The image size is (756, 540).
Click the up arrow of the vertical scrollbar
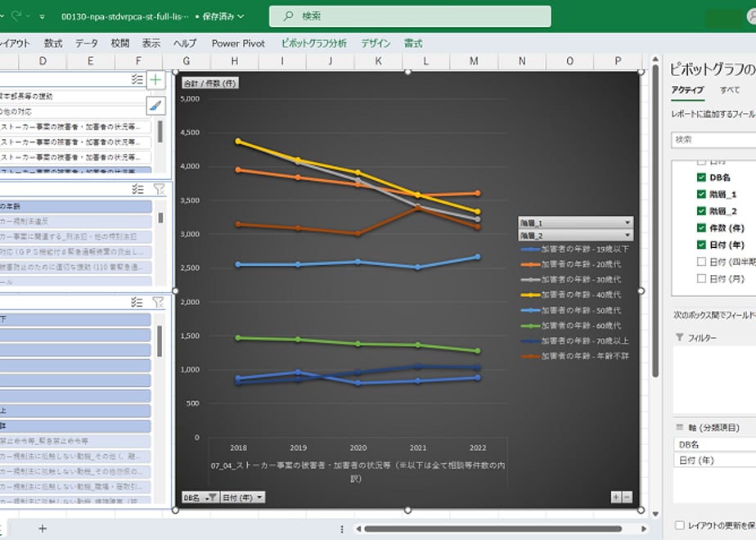coord(655,60)
